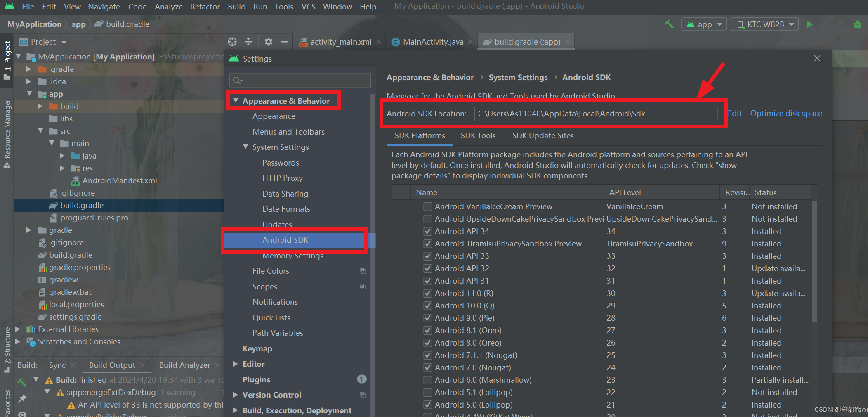Click the Settings search input field

pos(300,81)
